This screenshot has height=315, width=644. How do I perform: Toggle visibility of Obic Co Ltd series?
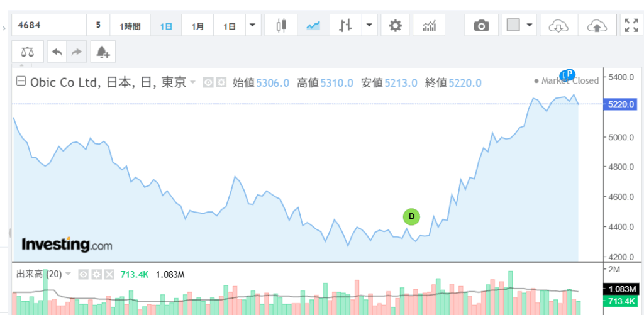209,82
